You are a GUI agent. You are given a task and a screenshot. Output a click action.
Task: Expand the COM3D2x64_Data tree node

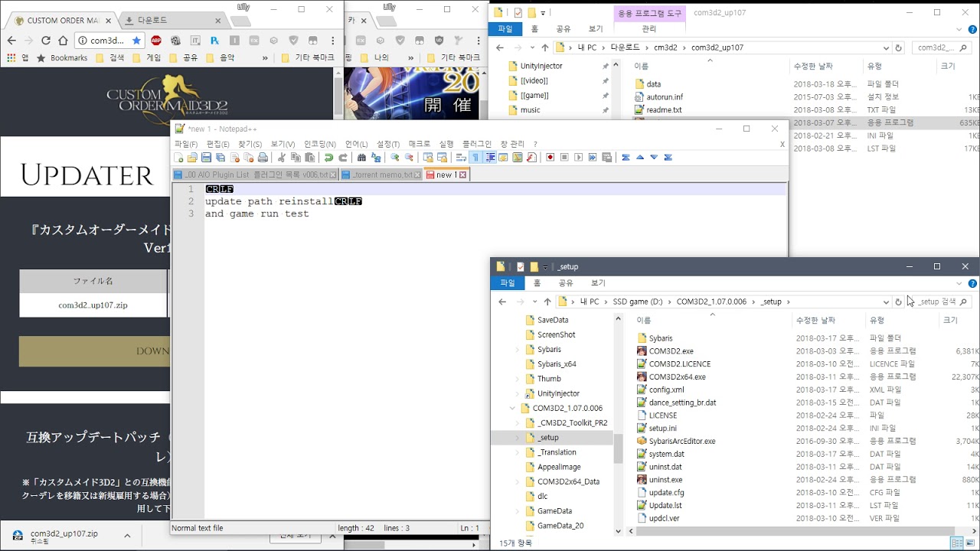[x=518, y=481]
